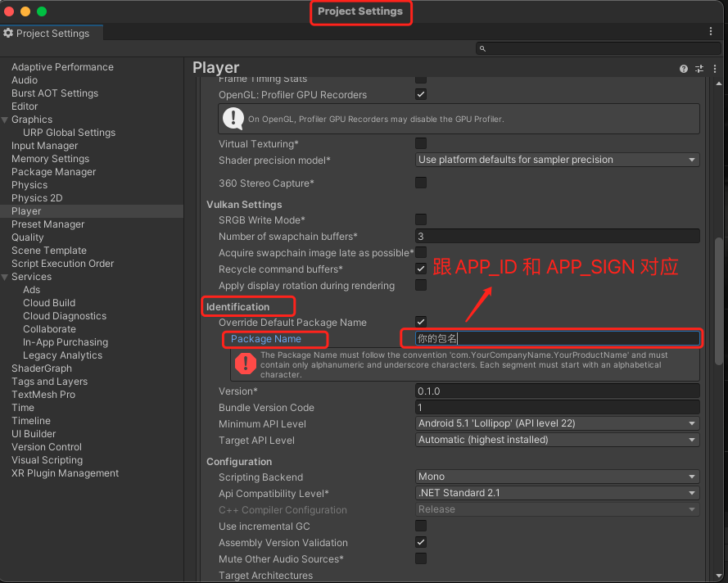Viewport: 728px width, 583px height.
Task: Open the Scripting Backend dropdown
Action: click(x=557, y=477)
